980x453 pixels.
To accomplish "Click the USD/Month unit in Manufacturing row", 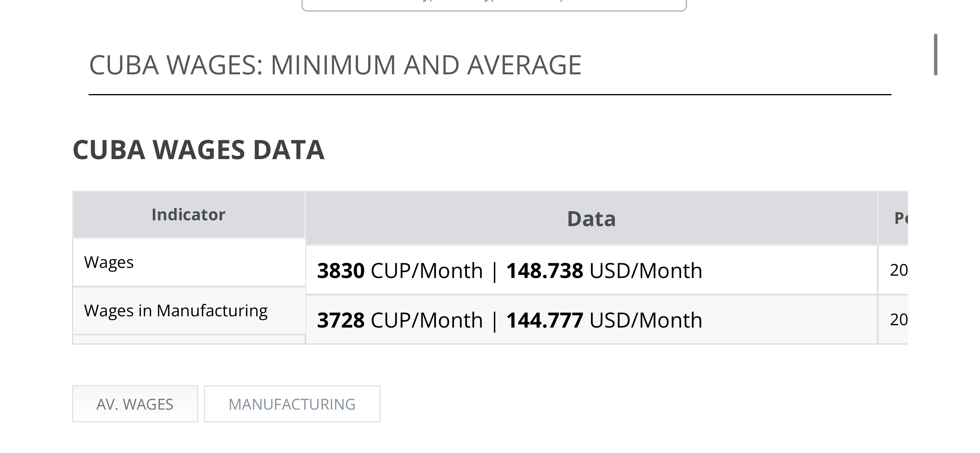I will (646, 320).
